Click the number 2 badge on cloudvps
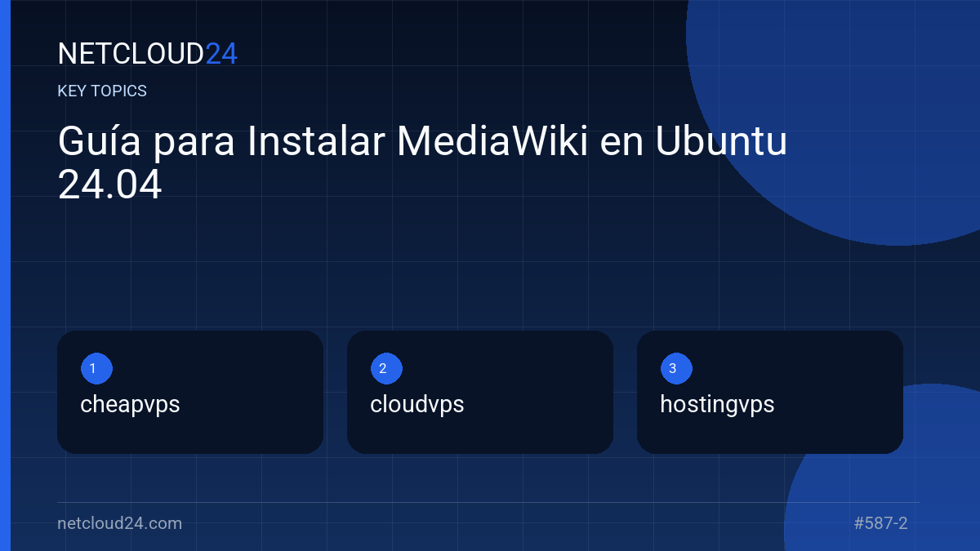Image resolution: width=980 pixels, height=551 pixels. (386, 369)
